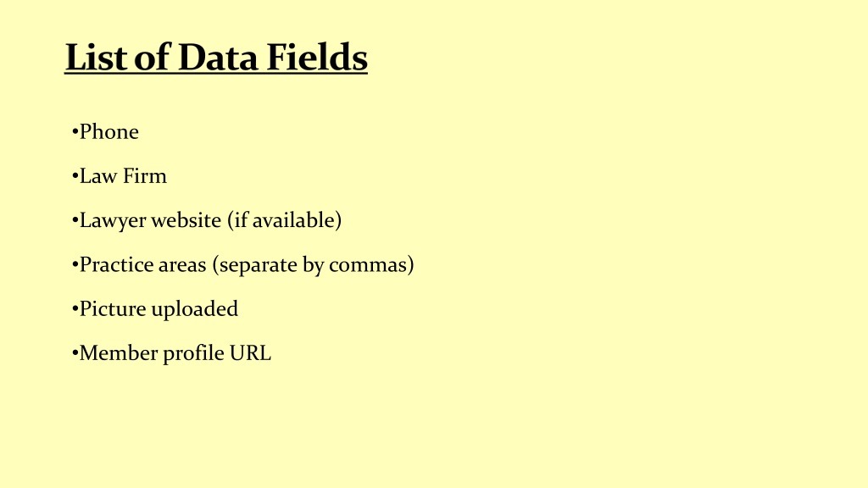
Task: Click the word 'Data' in the heading
Action: tap(218, 57)
